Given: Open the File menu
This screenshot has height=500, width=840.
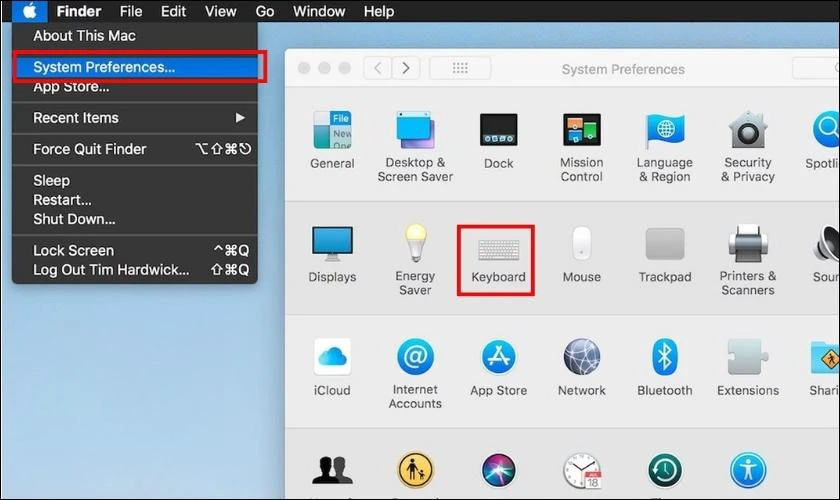Looking at the screenshot, I should [131, 11].
